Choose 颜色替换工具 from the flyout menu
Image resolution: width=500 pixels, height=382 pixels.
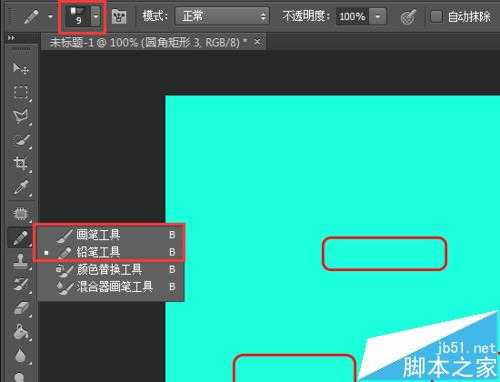111,269
